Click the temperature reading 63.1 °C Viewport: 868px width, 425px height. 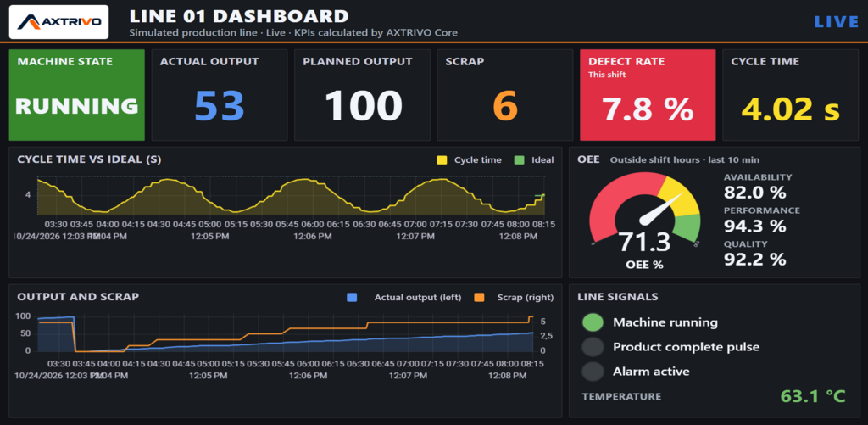813,397
